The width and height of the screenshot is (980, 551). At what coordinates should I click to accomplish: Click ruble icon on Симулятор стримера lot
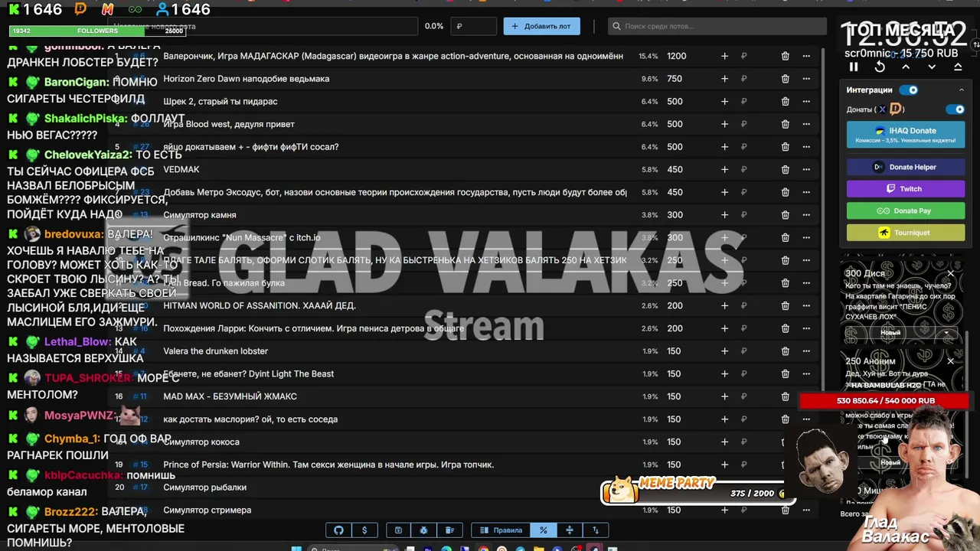coord(743,510)
